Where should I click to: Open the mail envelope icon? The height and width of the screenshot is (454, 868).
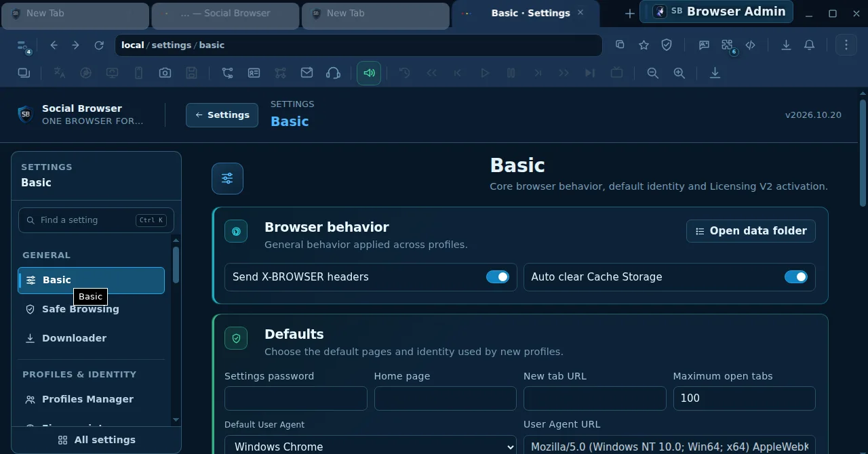(307, 73)
